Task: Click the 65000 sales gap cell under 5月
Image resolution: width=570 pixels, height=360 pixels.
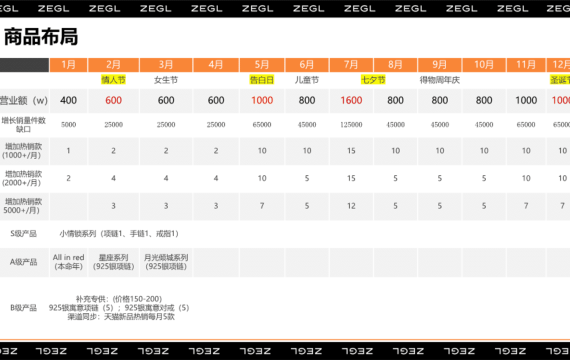Action: click(x=262, y=124)
